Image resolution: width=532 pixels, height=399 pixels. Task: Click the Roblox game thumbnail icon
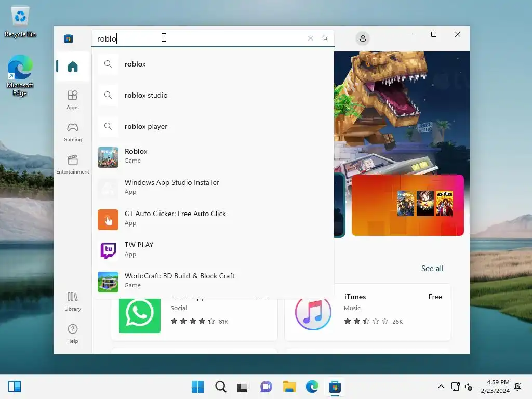click(108, 157)
